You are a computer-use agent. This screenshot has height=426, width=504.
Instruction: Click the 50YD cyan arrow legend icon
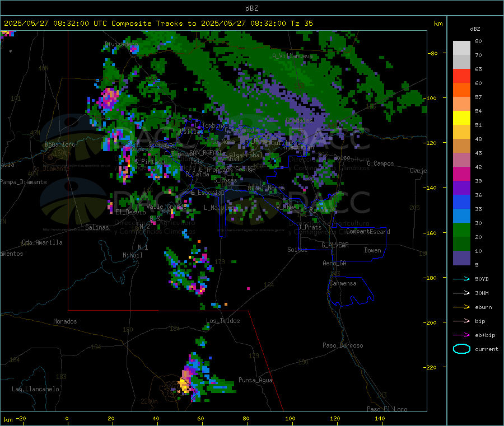click(461, 279)
